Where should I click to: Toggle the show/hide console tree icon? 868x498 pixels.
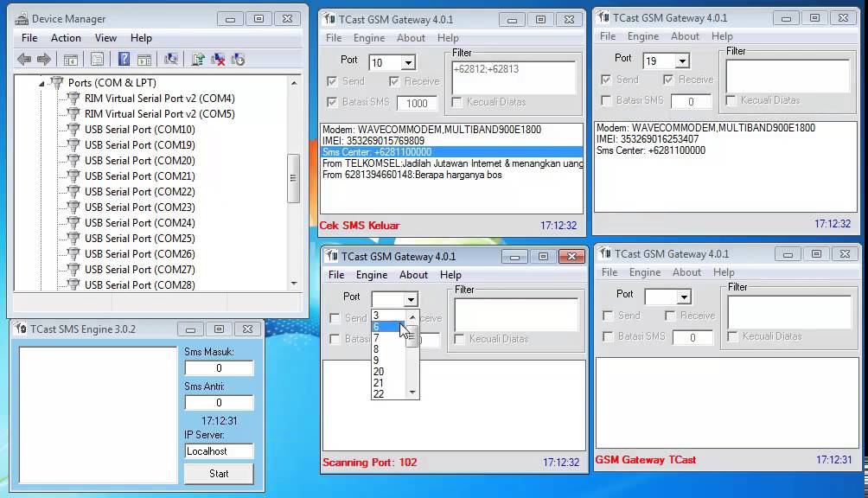click(x=71, y=60)
